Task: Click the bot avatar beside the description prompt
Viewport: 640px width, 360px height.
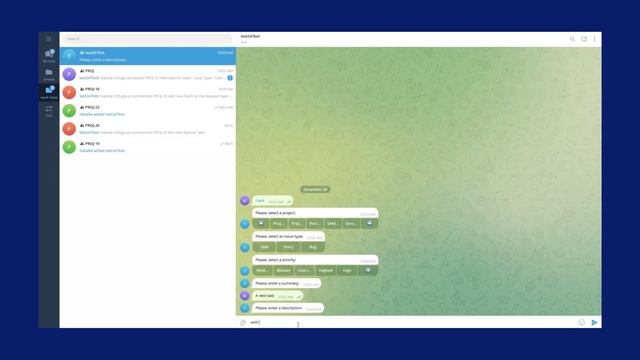Action: [245, 308]
